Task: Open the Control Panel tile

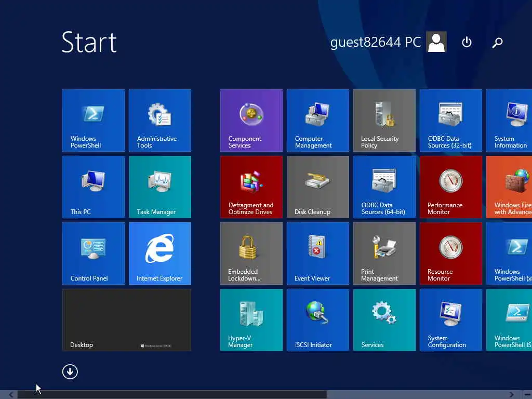Action: click(94, 254)
